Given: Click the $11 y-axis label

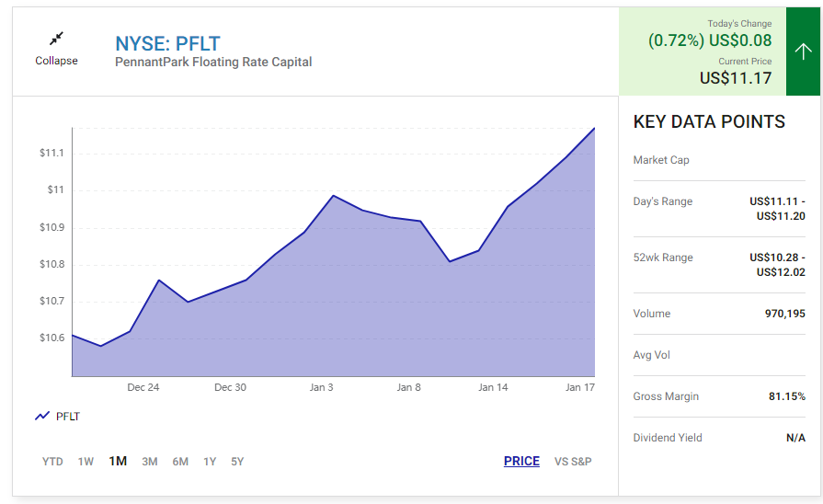Looking at the screenshot, I should [x=55, y=189].
